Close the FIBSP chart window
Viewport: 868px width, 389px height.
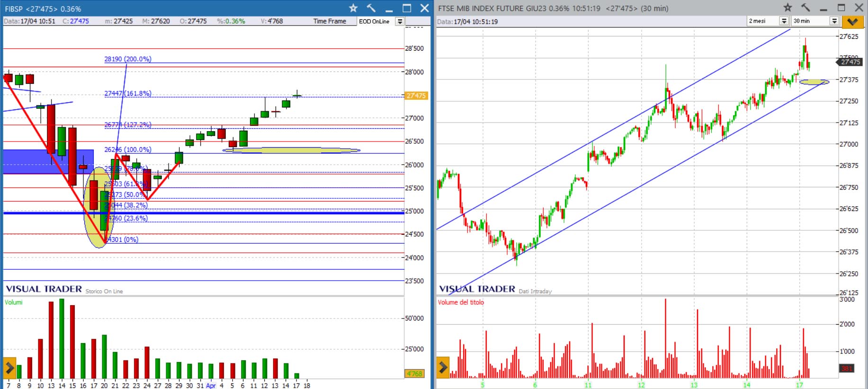tap(425, 8)
